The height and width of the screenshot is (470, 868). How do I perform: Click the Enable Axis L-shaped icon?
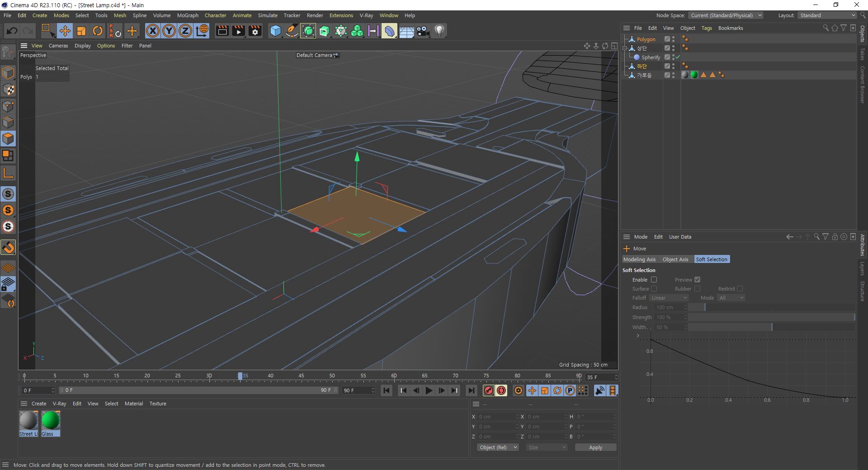[8, 173]
